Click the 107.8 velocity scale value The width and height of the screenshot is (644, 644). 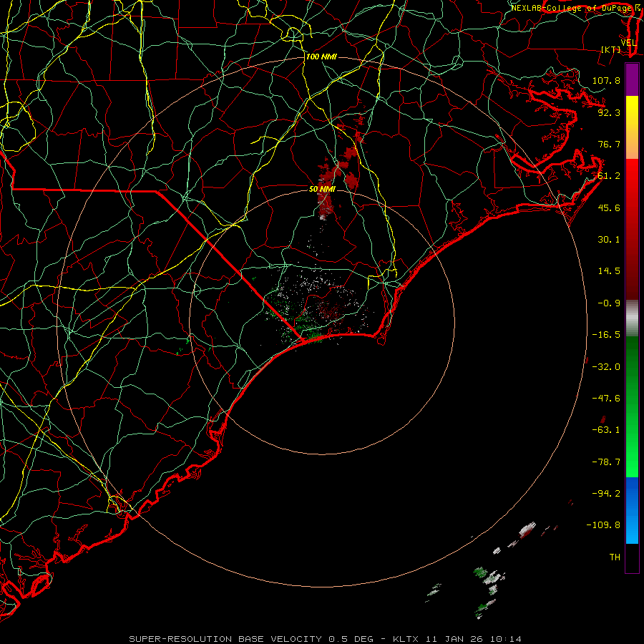[606, 80]
